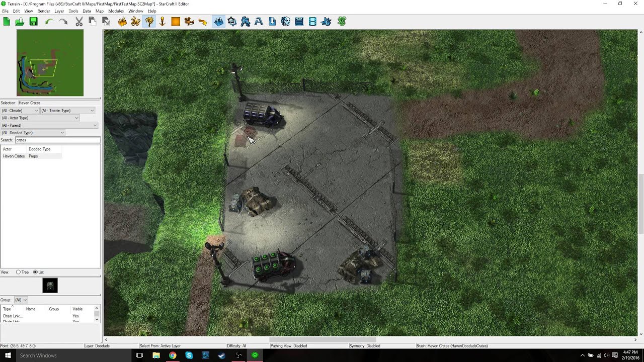The width and height of the screenshot is (644, 362).
Task: Click the Cut scissors icon
Action: point(79,22)
